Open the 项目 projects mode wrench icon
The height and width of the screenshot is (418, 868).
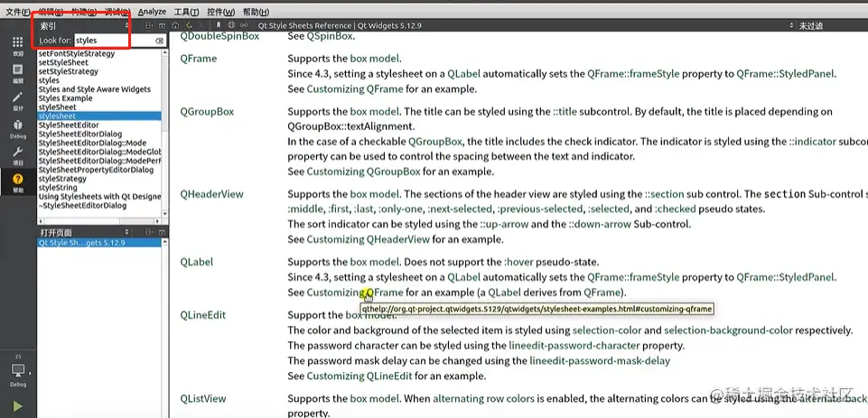pyautogui.click(x=18, y=156)
